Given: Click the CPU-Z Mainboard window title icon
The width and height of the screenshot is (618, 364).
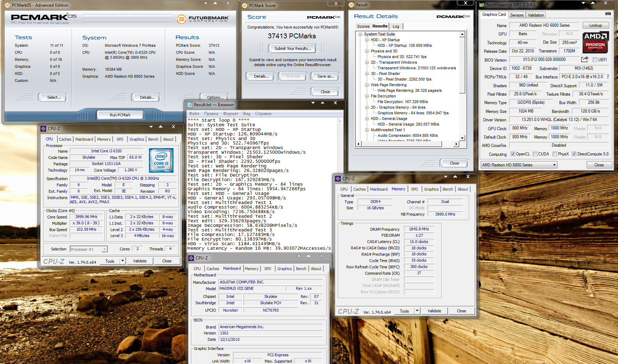Looking at the screenshot, I should pos(191,258).
